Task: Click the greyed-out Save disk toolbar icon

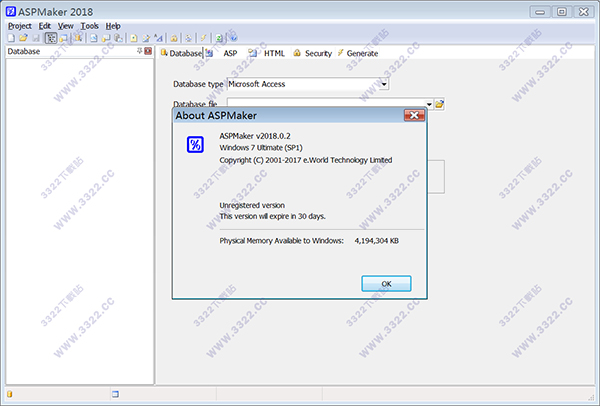Action: coord(36,38)
